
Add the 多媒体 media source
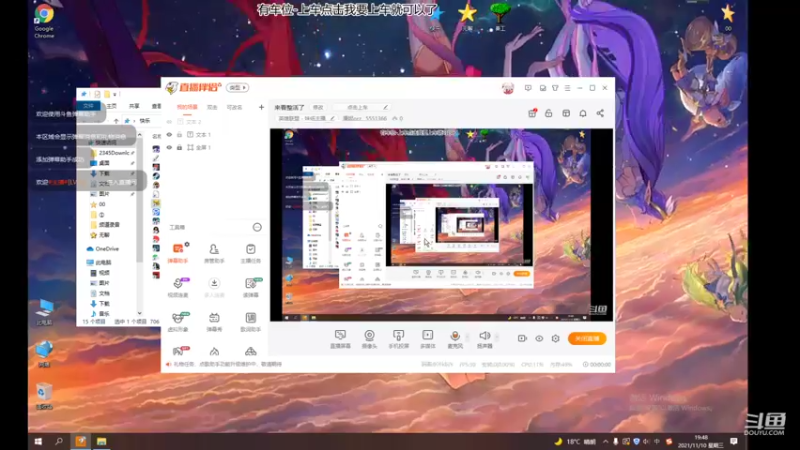coord(428,338)
